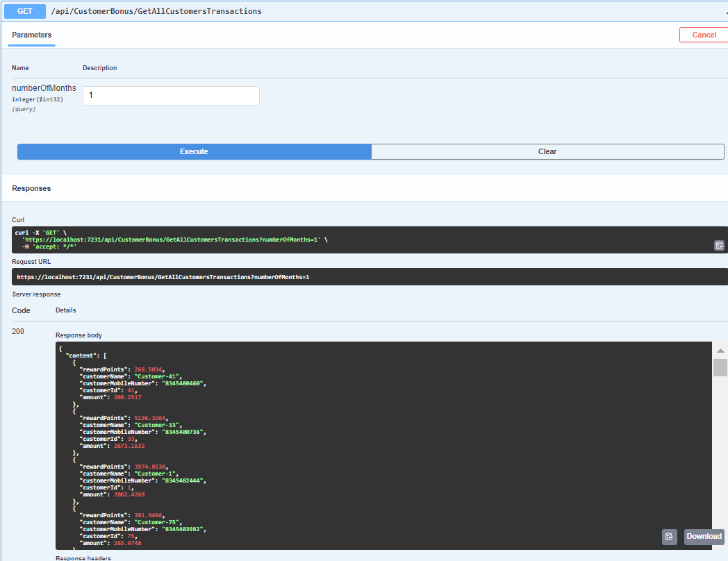728x561 pixels.
Task: Click the 200 status code
Action: coord(18,331)
